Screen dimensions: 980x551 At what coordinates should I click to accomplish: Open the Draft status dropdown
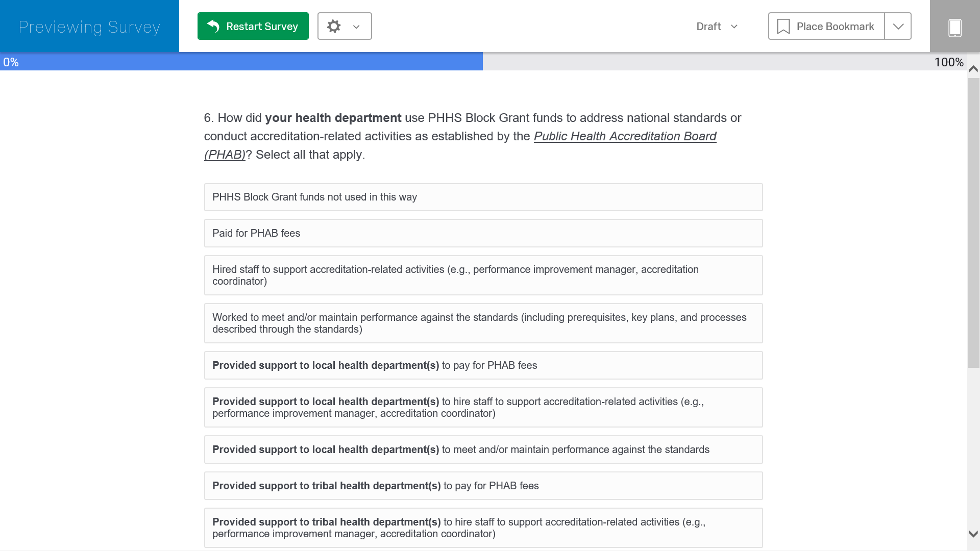coord(717,27)
